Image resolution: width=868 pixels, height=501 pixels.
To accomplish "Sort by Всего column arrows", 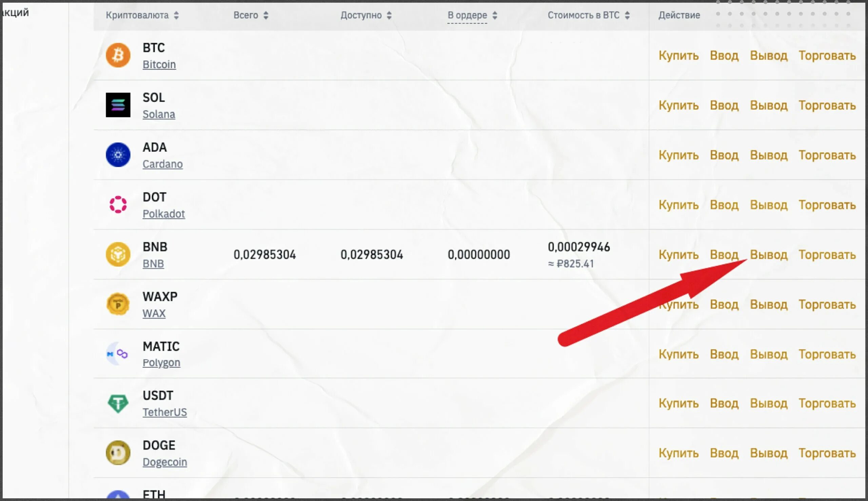I will (x=266, y=16).
